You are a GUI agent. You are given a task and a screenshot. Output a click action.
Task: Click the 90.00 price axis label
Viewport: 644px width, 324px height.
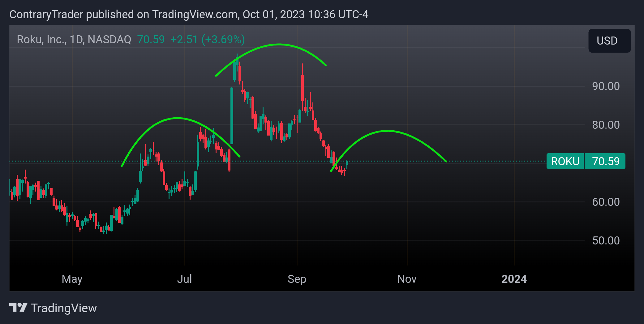pyautogui.click(x=606, y=86)
